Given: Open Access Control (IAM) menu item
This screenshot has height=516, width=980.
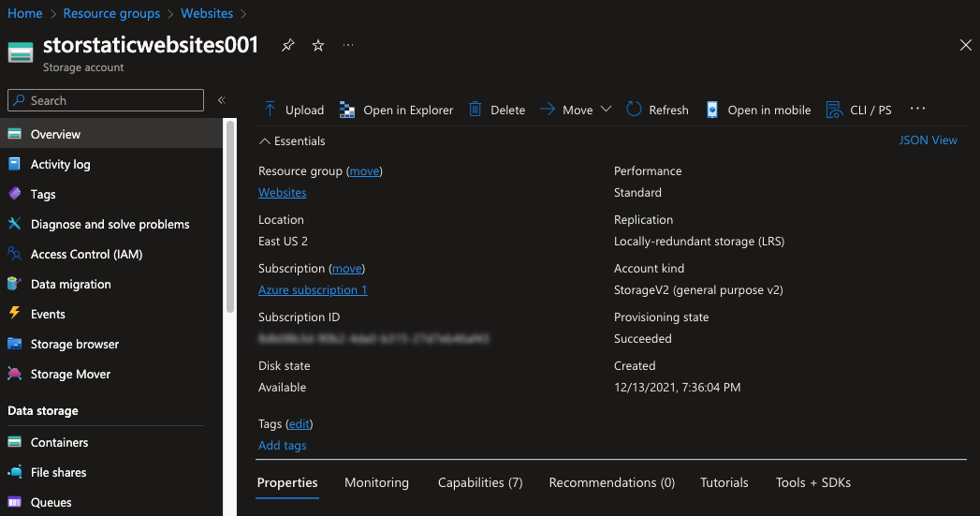Looking at the screenshot, I should (x=86, y=254).
